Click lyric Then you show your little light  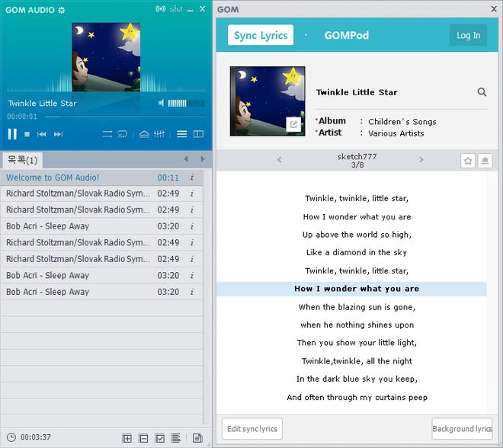coord(357,343)
